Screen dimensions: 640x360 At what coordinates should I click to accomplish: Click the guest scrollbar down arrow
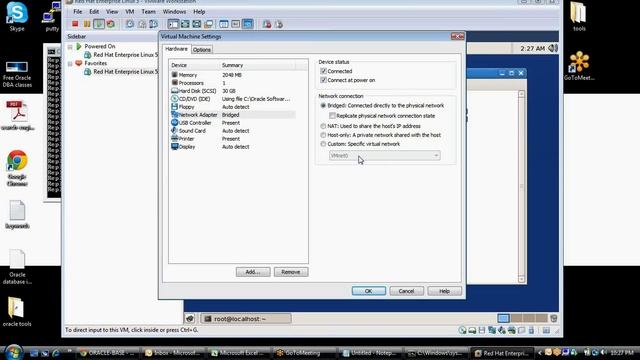521,279
